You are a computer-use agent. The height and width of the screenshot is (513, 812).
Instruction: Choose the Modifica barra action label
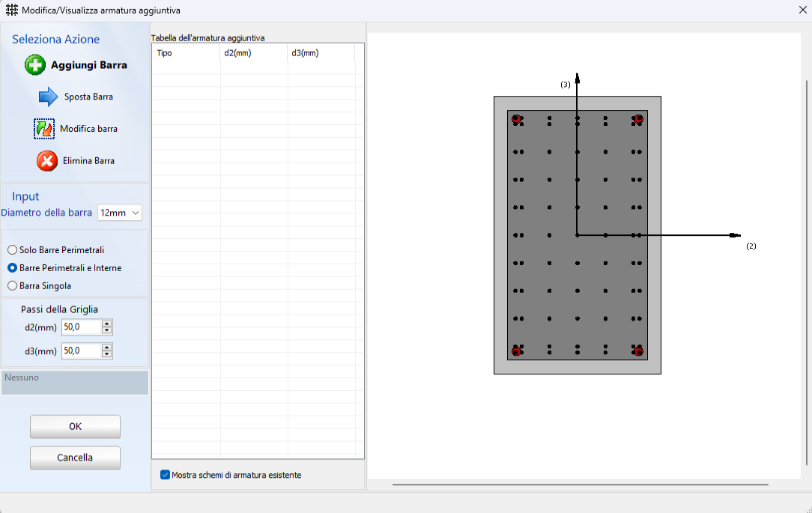pyautogui.click(x=88, y=129)
